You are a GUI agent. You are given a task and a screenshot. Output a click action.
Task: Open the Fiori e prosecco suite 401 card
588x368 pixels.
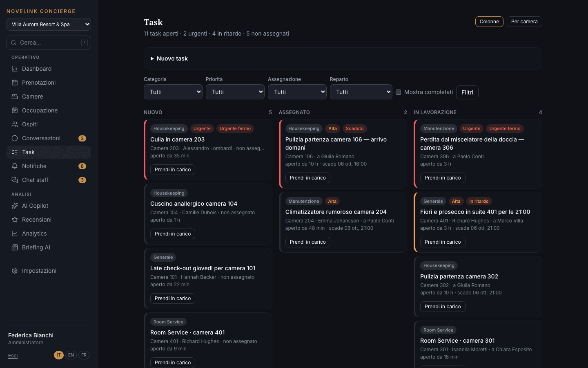(478, 222)
